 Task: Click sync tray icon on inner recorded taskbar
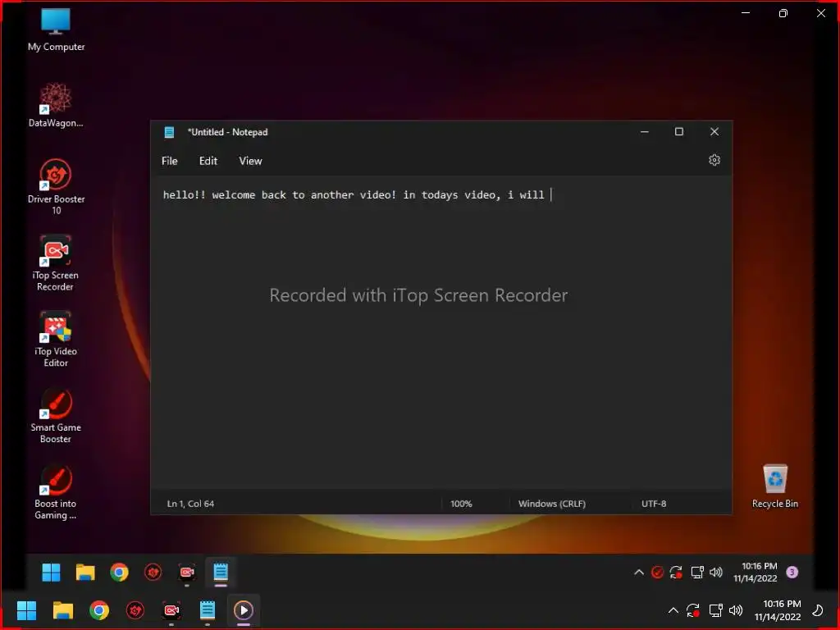pyautogui.click(x=677, y=573)
